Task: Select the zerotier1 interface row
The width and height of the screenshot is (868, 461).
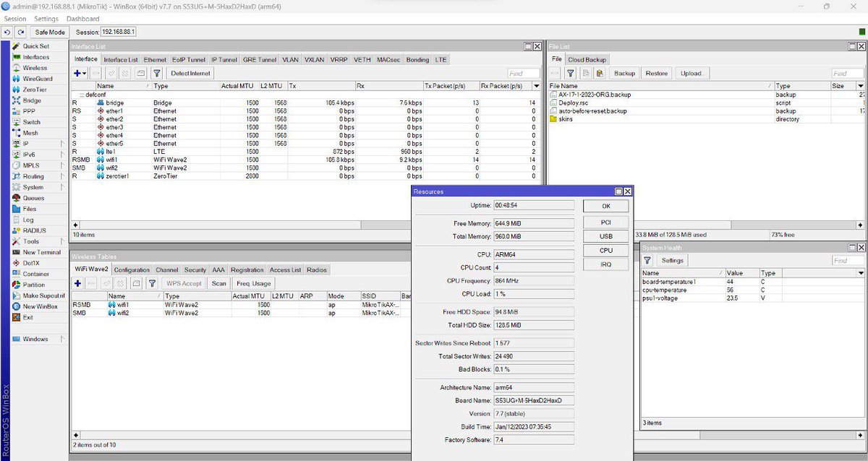Action: coord(305,176)
